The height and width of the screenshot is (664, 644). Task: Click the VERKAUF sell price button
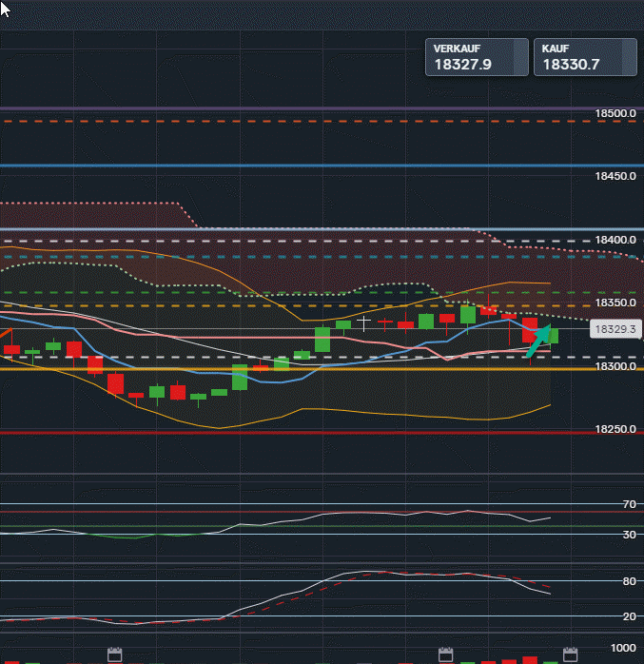point(476,57)
